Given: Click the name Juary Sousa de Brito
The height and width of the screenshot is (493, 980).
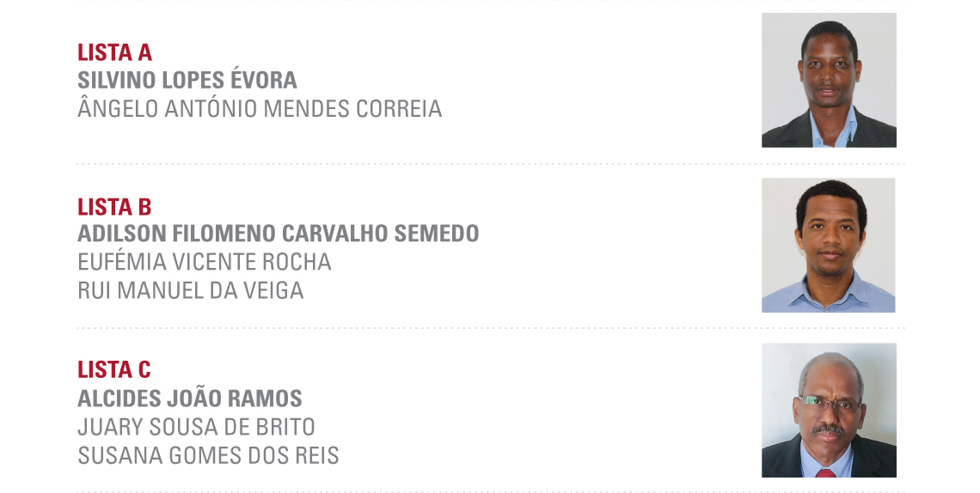Looking at the screenshot, I should coord(196,427).
